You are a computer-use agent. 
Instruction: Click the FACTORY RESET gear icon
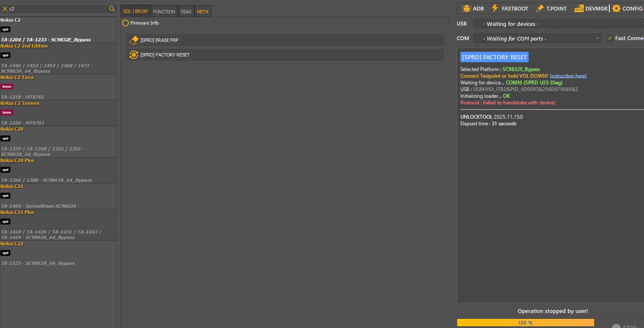(134, 55)
